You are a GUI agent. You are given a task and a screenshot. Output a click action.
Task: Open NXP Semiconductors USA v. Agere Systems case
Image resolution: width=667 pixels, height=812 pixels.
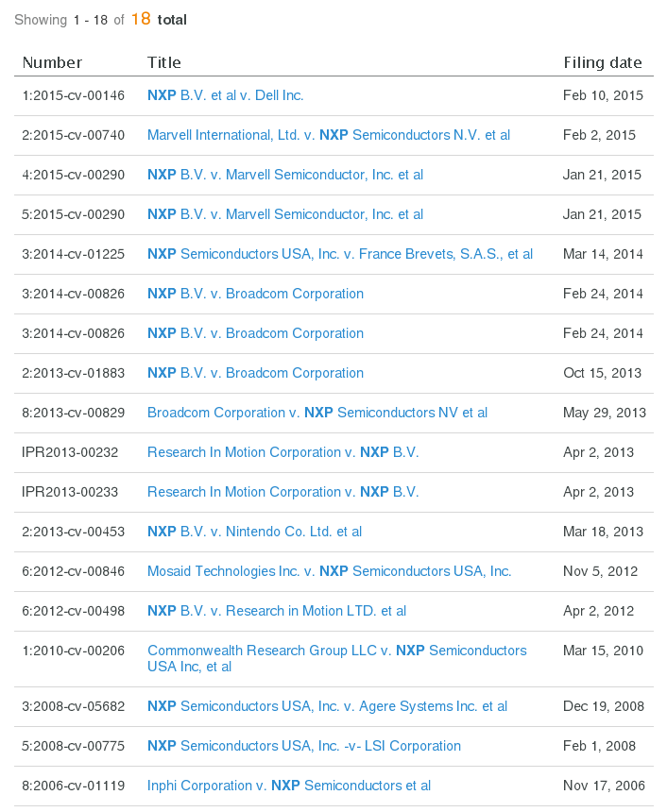point(326,706)
